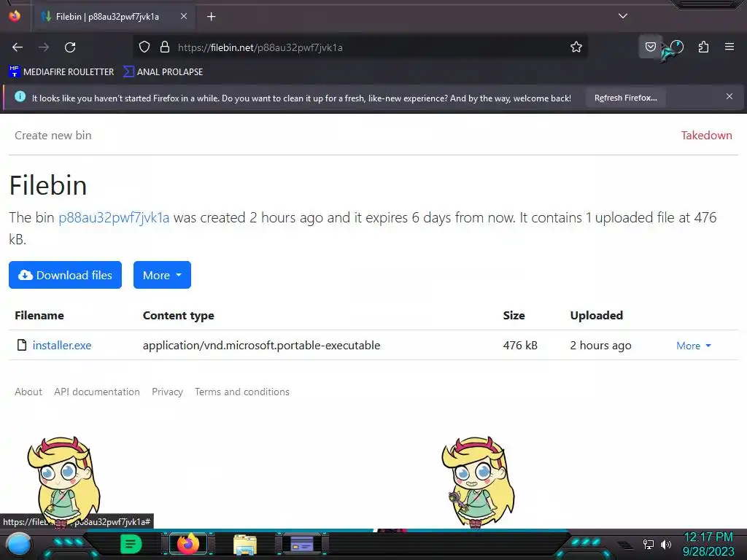Open the extensions puzzle icon
This screenshot has width=747, height=560.
tap(704, 47)
